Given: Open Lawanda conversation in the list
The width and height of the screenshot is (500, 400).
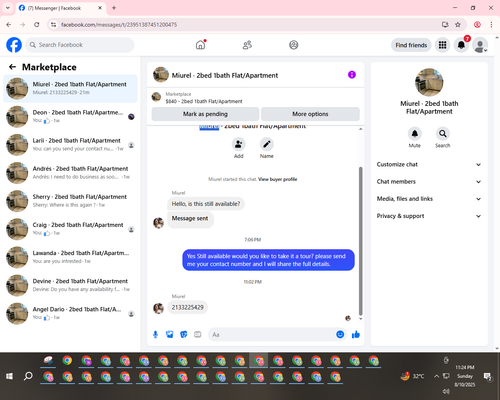Looking at the screenshot, I should (70, 257).
